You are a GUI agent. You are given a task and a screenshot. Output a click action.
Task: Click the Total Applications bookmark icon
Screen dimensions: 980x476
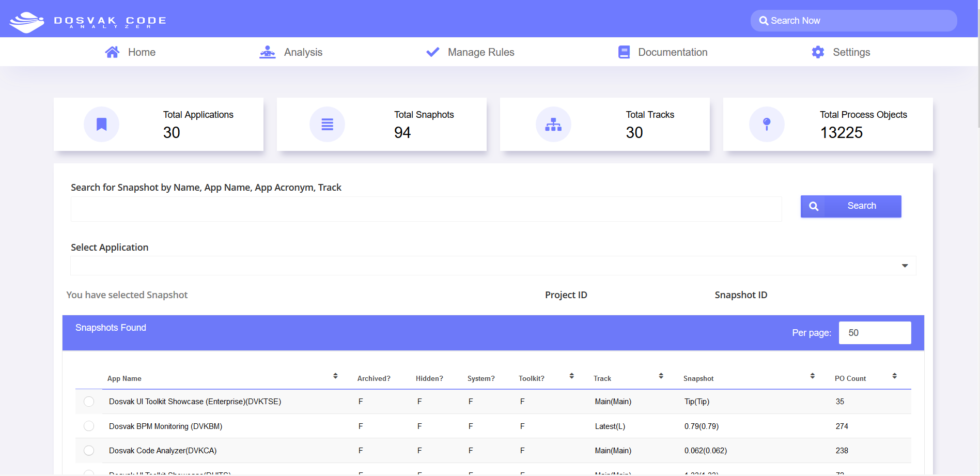click(101, 124)
